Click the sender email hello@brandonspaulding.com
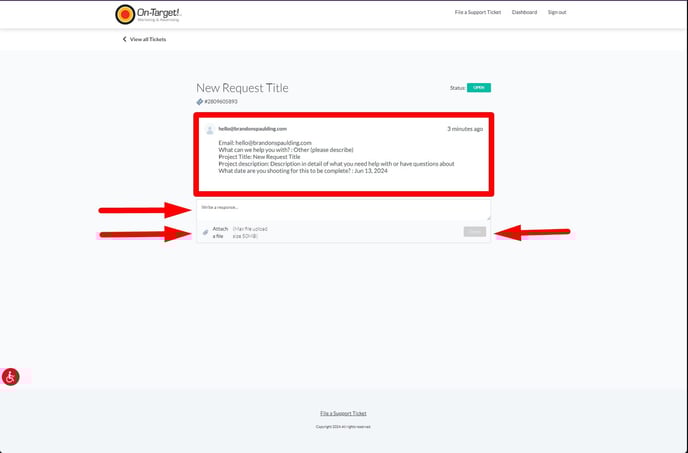This screenshot has width=688, height=453. tap(253, 129)
